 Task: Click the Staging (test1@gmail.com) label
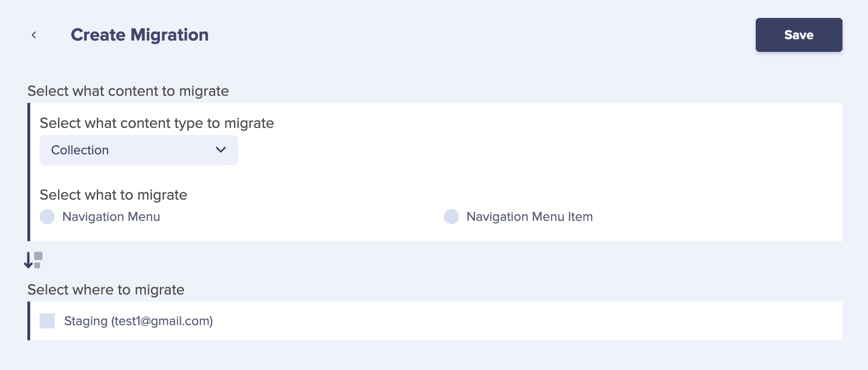[138, 321]
